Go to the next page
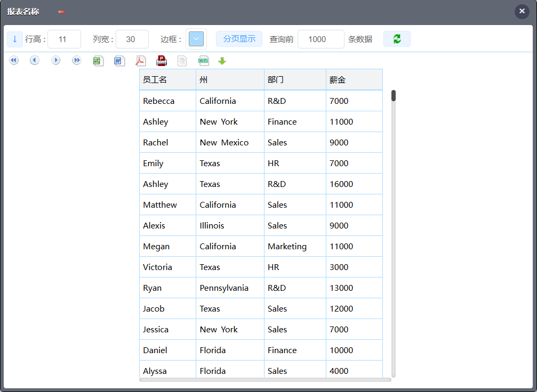The width and height of the screenshot is (537, 392). point(56,61)
